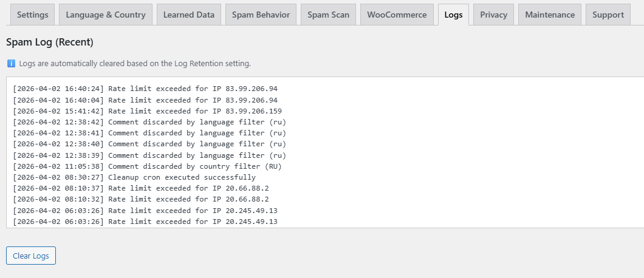The image size is (644, 278).
Task: Click the language filter entry at 12:38:42
Action: click(x=149, y=122)
